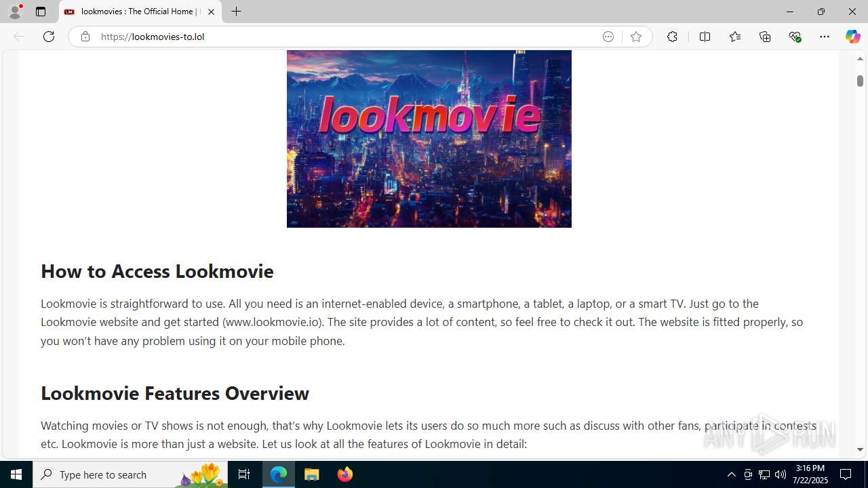Open the Copilot sidebar
This screenshot has height=488, width=868.
852,37
